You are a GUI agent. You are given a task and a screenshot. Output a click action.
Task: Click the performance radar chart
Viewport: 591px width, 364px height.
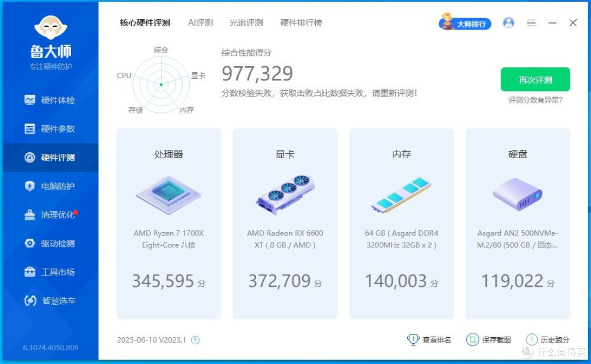pyautogui.click(x=161, y=84)
